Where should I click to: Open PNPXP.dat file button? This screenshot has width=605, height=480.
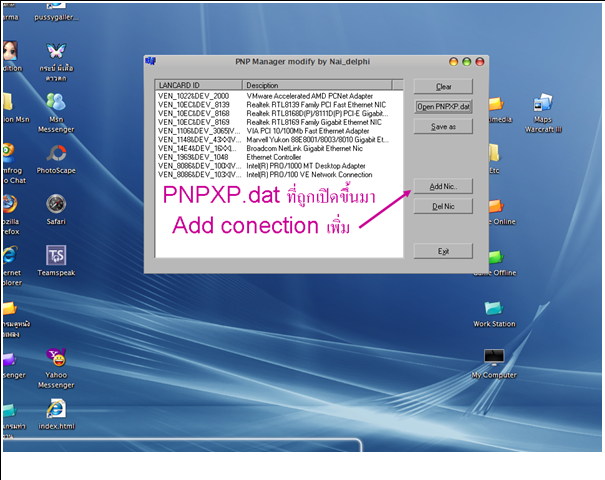tap(443, 106)
